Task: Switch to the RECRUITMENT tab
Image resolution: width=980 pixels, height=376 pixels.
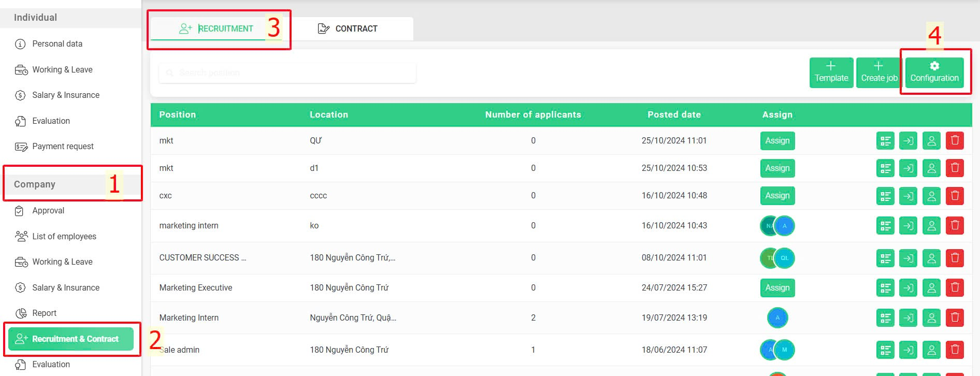Action: (216, 28)
